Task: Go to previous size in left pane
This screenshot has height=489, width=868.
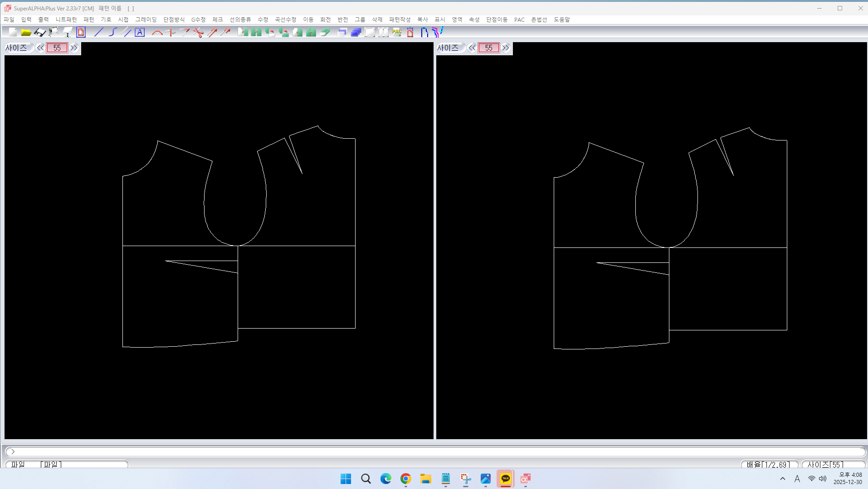Action: [x=40, y=48]
